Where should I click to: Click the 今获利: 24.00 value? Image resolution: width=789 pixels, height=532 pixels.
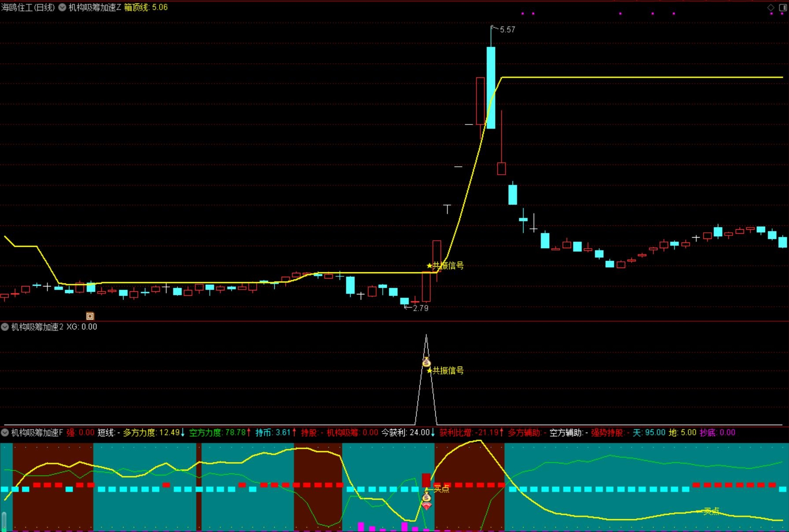click(x=408, y=433)
